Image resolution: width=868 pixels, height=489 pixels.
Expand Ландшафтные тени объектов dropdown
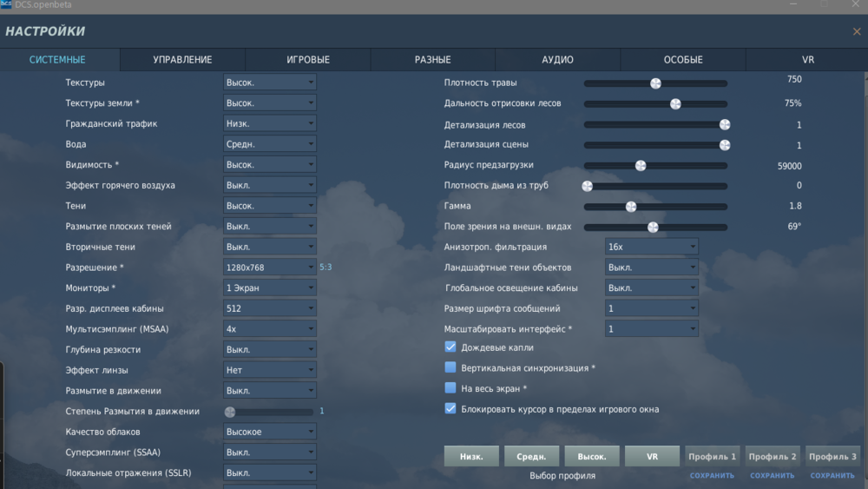[x=651, y=267]
